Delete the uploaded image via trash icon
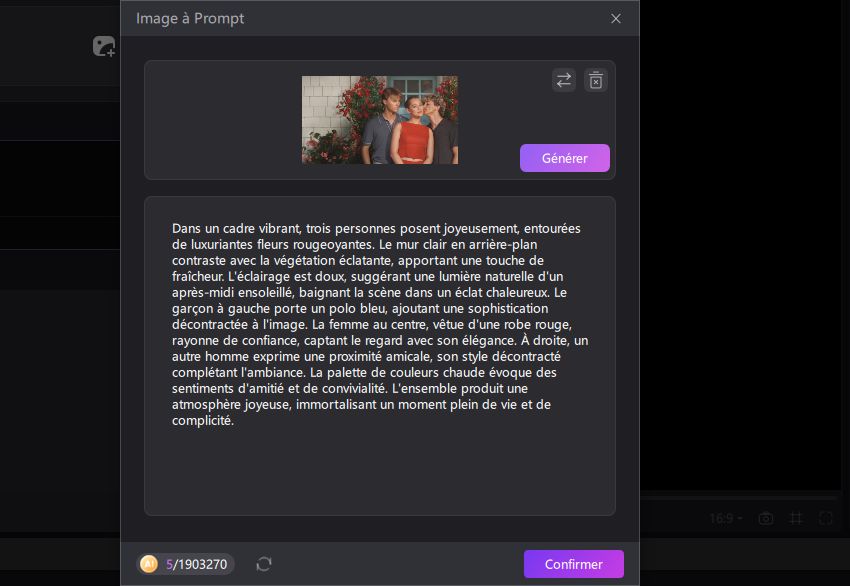Viewport: 850px width, 586px height. [x=595, y=80]
